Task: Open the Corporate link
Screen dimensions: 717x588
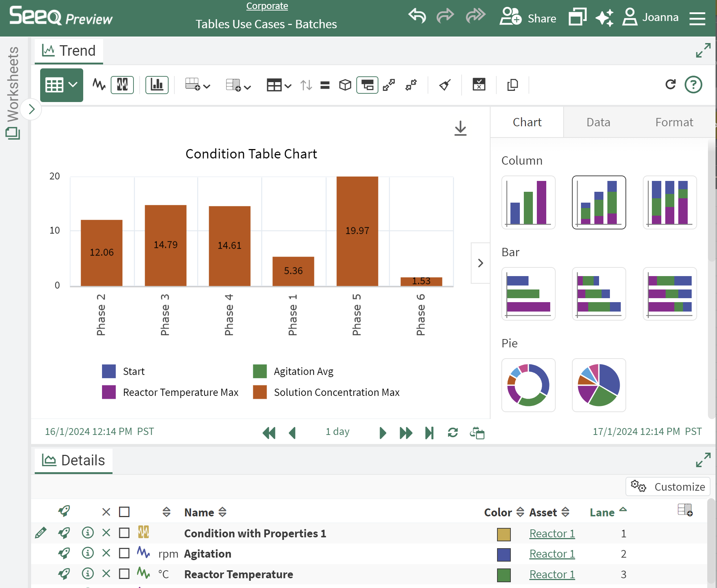Action: click(267, 6)
